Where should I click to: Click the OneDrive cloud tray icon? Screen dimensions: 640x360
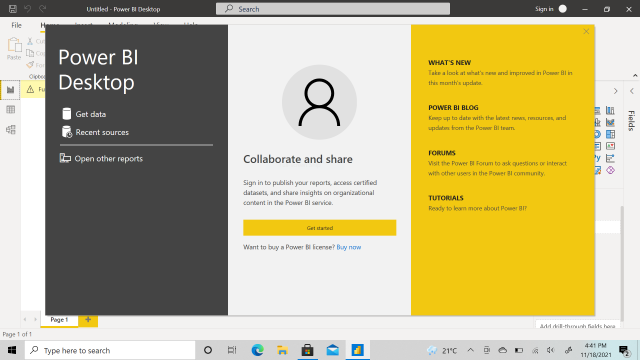pos(503,350)
